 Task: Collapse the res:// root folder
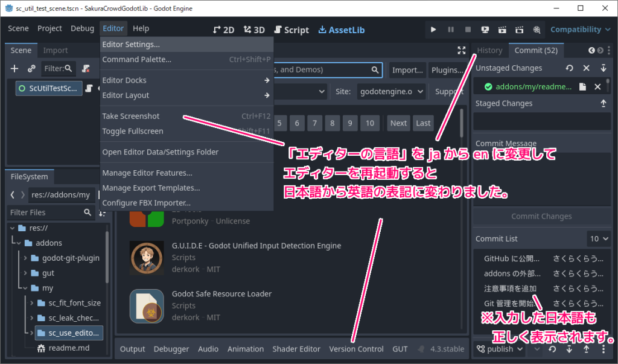12,228
